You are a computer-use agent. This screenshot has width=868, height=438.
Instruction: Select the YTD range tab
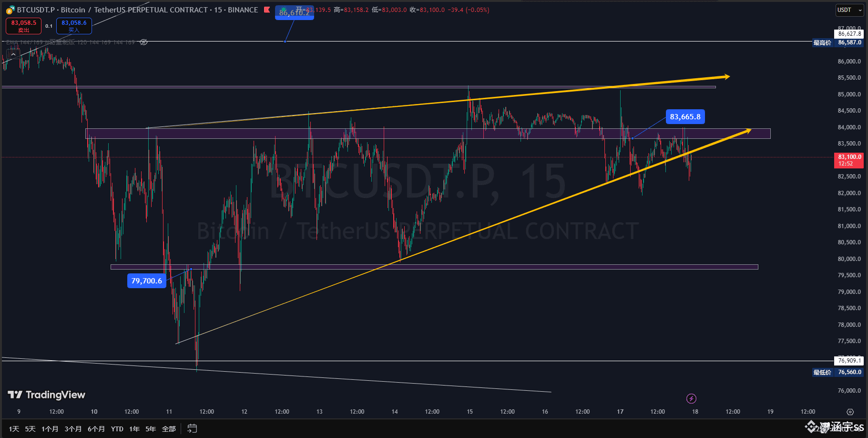tap(117, 428)
